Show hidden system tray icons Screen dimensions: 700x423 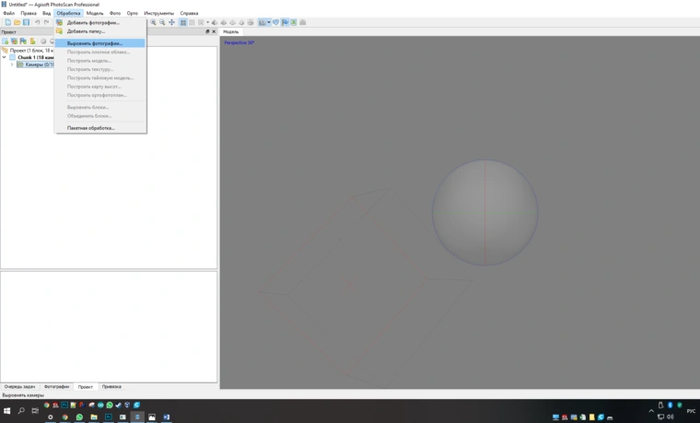[651, 411]
